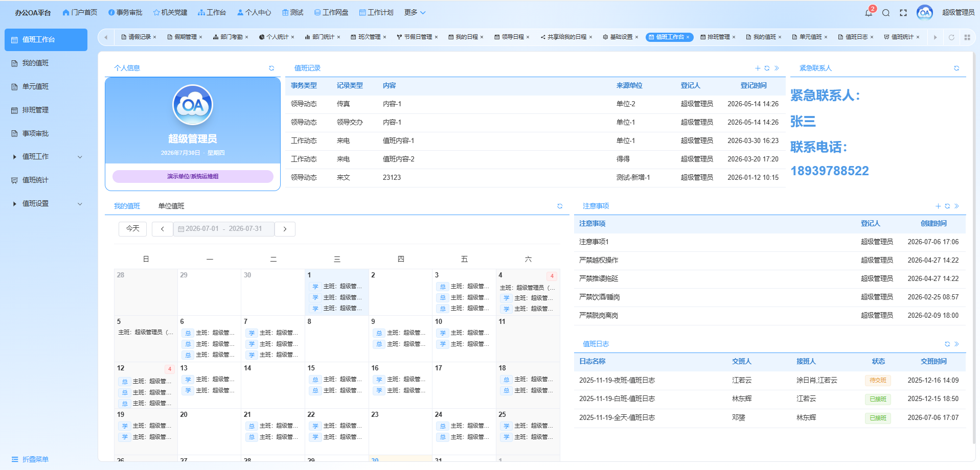Click the phone number 18939788522

pyautogui.click(x=830, y=171)
